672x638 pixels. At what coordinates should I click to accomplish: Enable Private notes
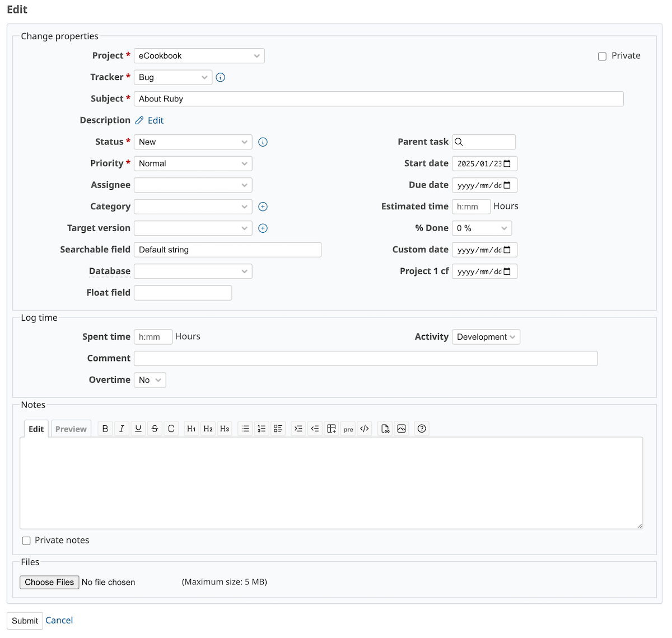[x=26, y=540]
